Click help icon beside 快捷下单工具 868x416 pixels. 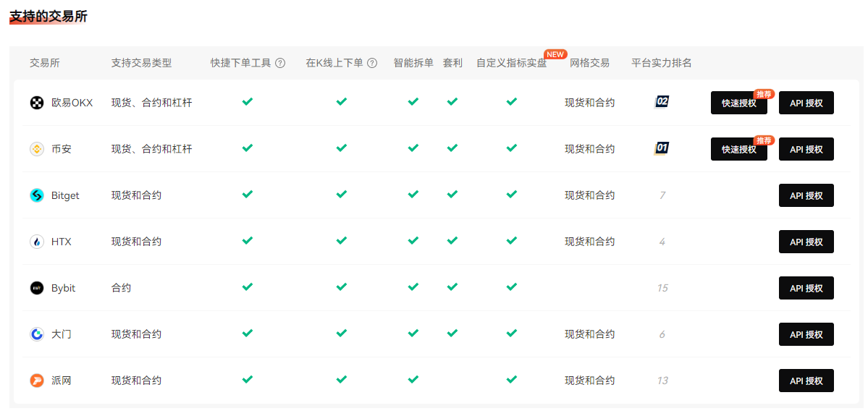(x=280, y=63)
